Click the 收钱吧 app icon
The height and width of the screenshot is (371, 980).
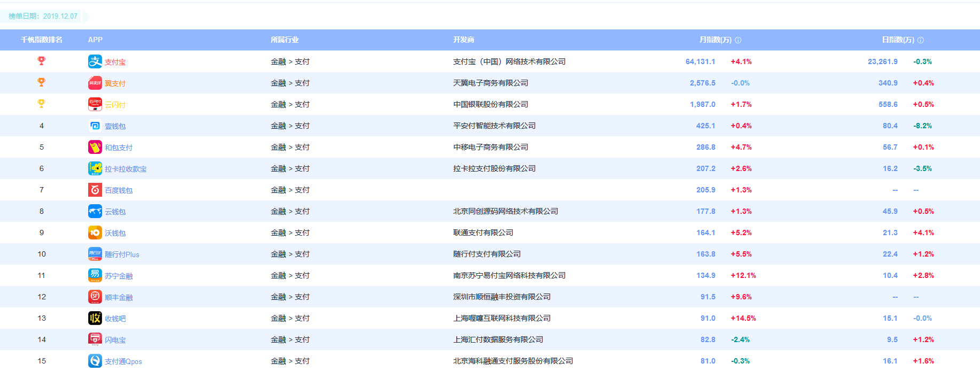pos(95,318)
